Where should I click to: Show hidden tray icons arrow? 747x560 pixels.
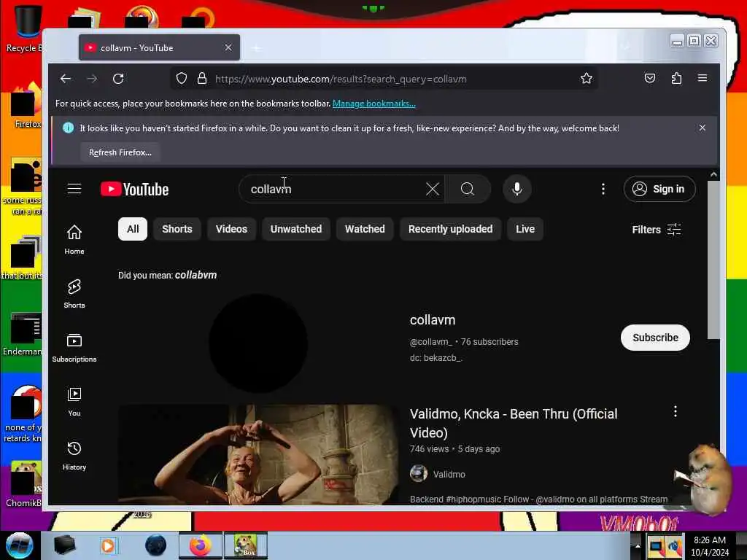click(638, 545)
